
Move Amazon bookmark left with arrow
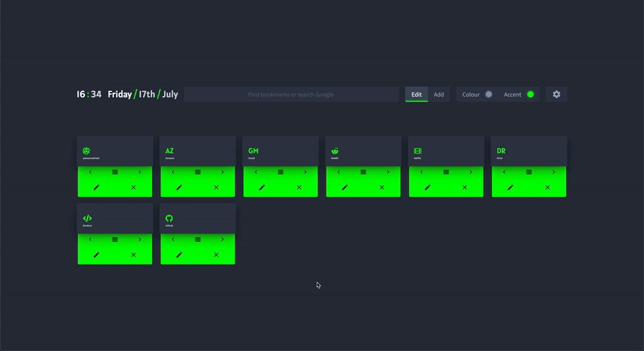coord(173,172)
